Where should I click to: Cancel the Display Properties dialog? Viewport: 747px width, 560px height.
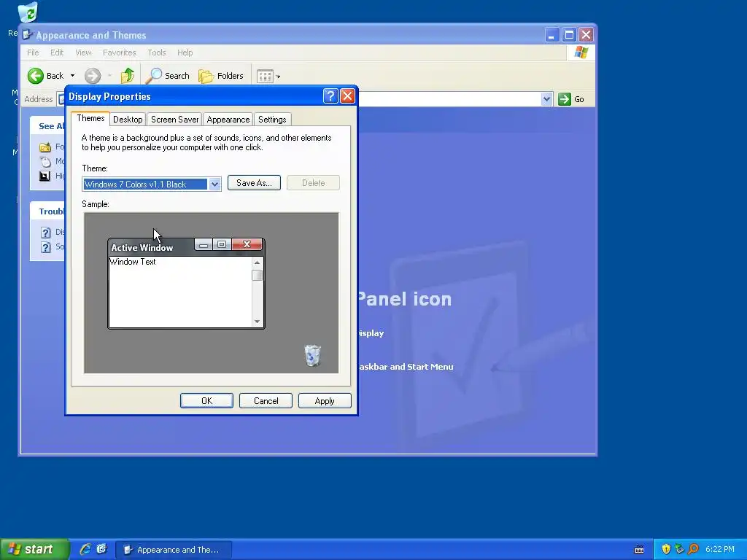point(266,401)
